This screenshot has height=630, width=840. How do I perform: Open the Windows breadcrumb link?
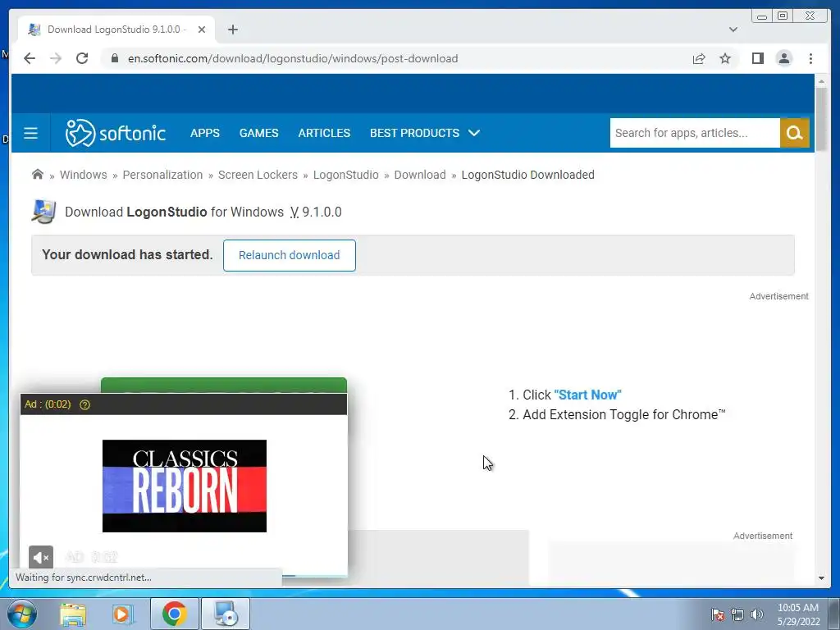pos(84,175)
